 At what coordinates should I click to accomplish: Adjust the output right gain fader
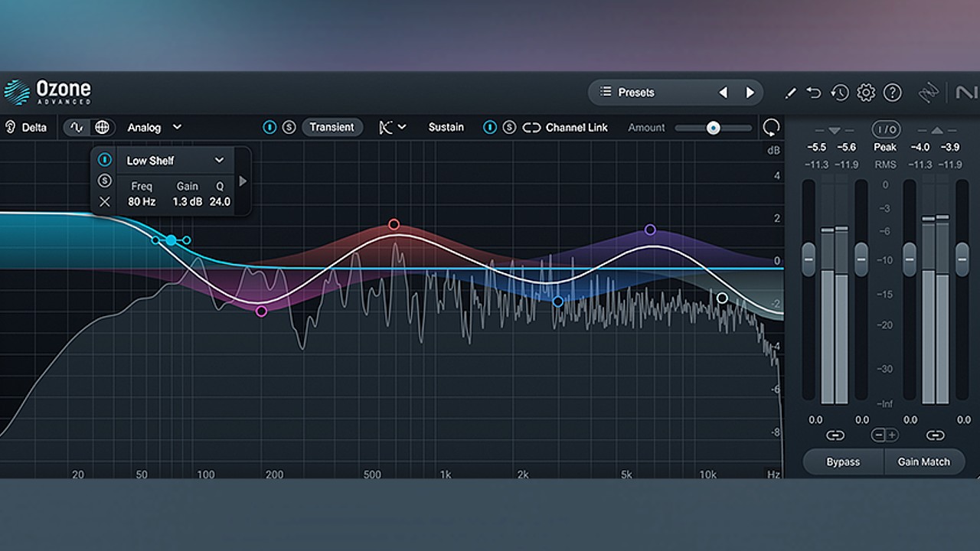click(x=962, y=259)
